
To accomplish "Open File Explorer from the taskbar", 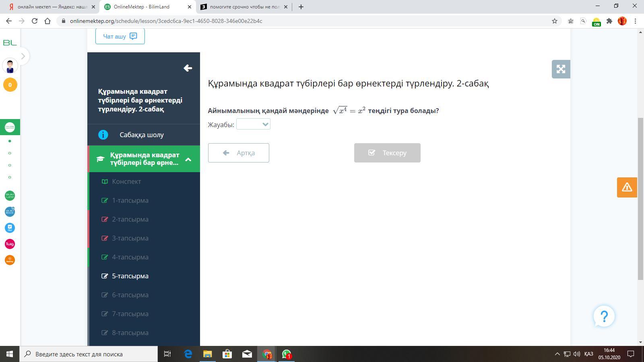I will click(207, 354).
